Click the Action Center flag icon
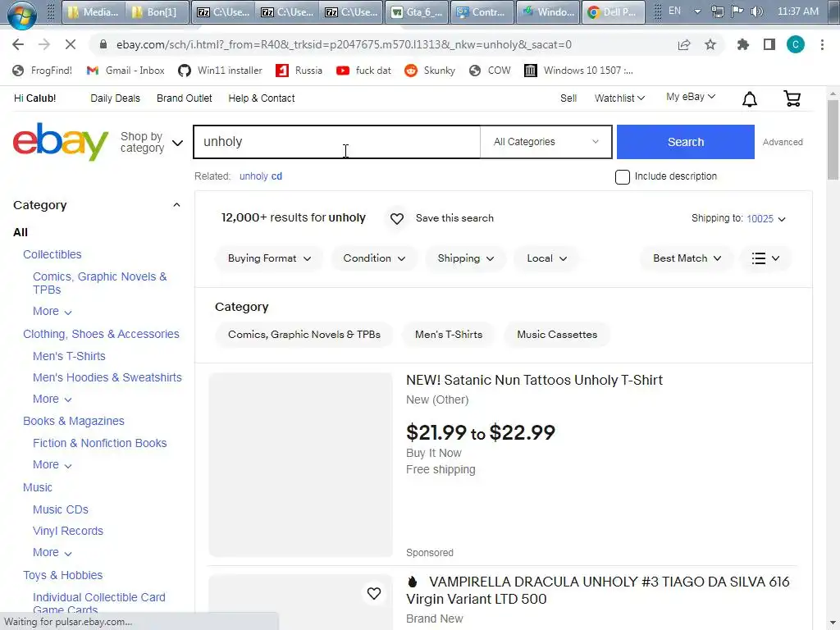Image resolution: width=840 pixels, height=630 pixels. tap(737, 11)
